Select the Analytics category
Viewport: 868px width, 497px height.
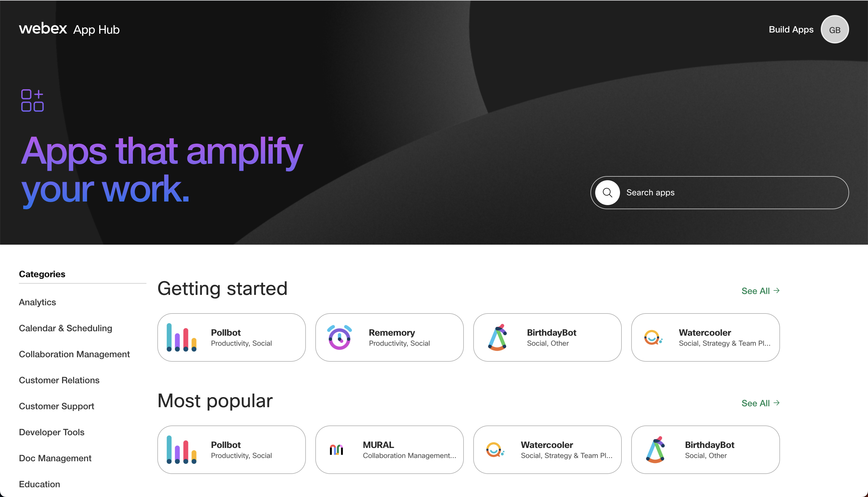click(37, 302)
